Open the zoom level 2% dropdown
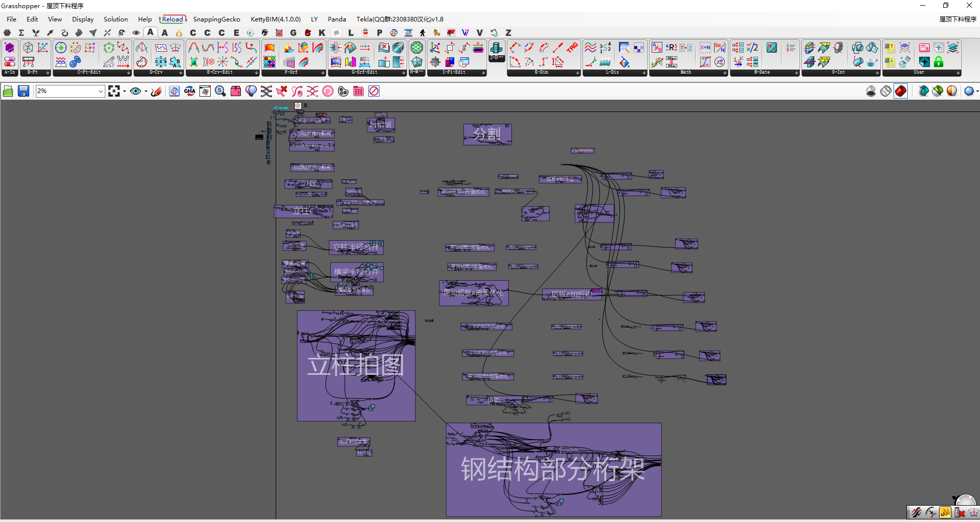 click(100, 92)
